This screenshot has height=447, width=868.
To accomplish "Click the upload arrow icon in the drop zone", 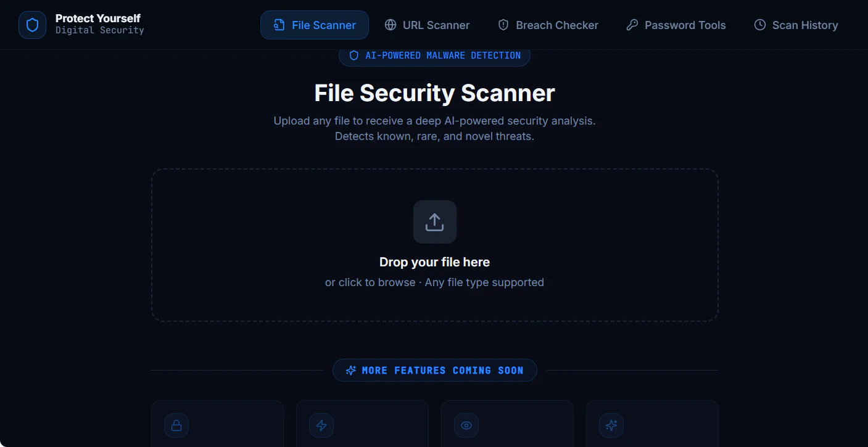I will point(434,222).
